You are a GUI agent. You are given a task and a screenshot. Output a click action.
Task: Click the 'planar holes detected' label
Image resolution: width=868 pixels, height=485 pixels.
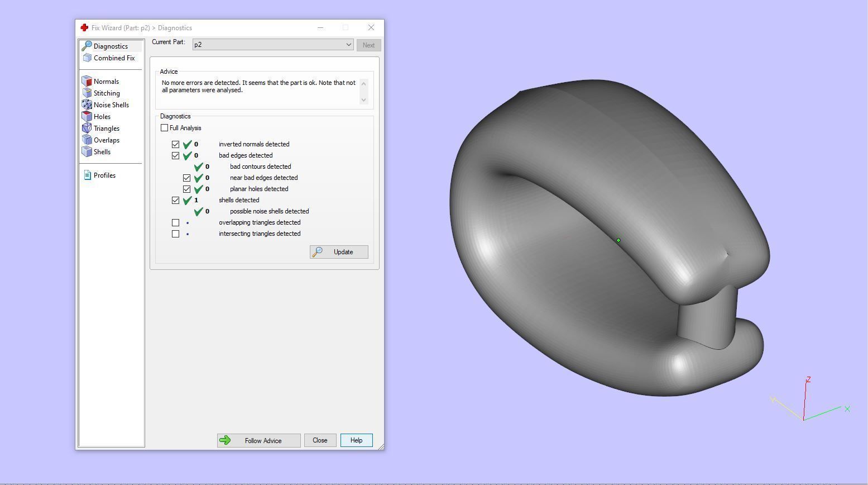click(x=259, y=189)
